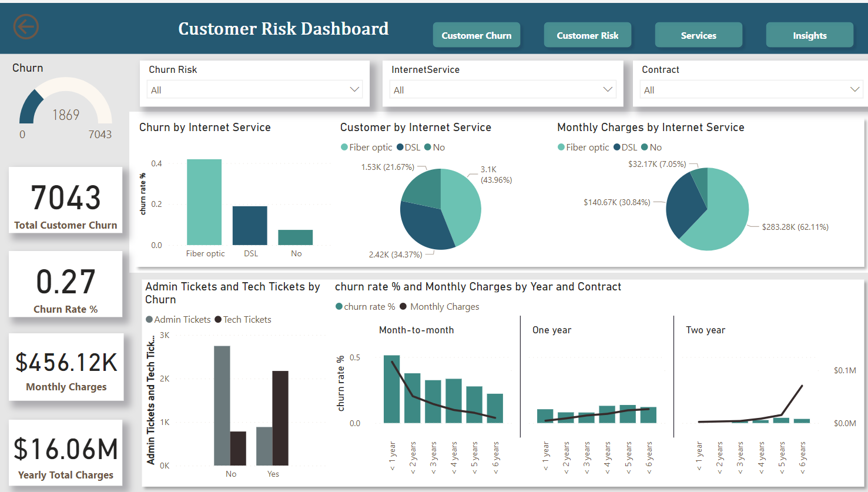This screenshot has width=868, height=492.
Task: Click the Monthly Charges line legend marker
Action: click(403, 307)
